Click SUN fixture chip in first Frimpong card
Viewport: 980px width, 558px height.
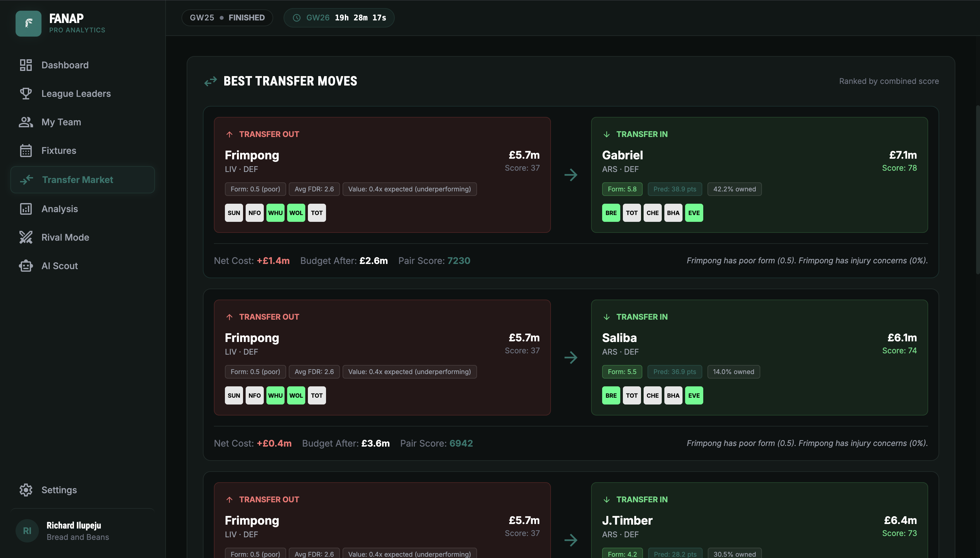(x=234, y=213)
